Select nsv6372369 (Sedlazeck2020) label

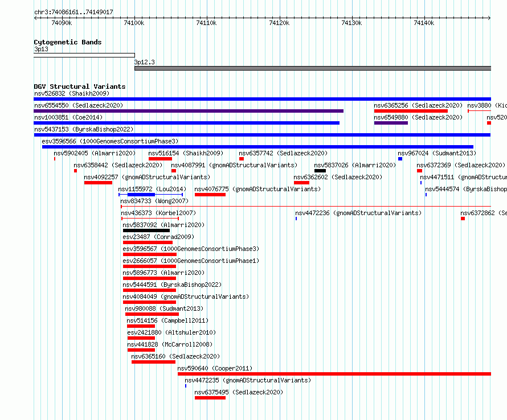[461, 165]
